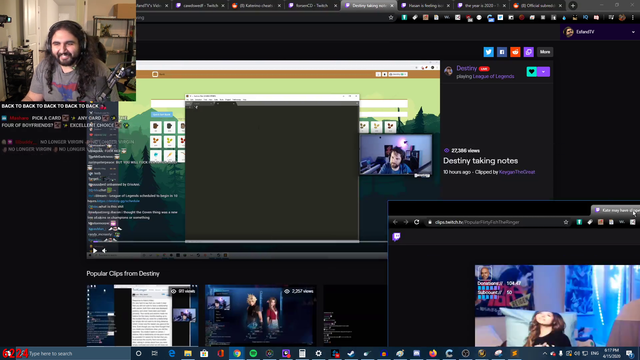
Task: Open a new browser tab
Action: click(x=573, y=6)
